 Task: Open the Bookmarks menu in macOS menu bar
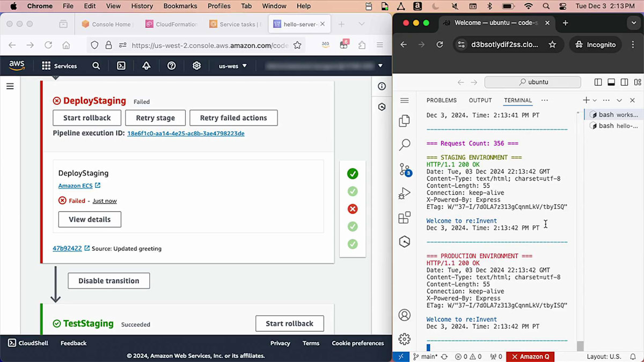pos(181,6)
